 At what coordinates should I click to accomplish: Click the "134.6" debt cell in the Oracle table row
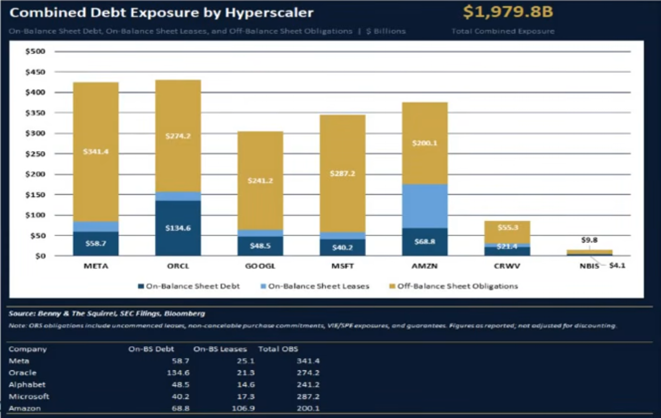[x=178, y=372]
